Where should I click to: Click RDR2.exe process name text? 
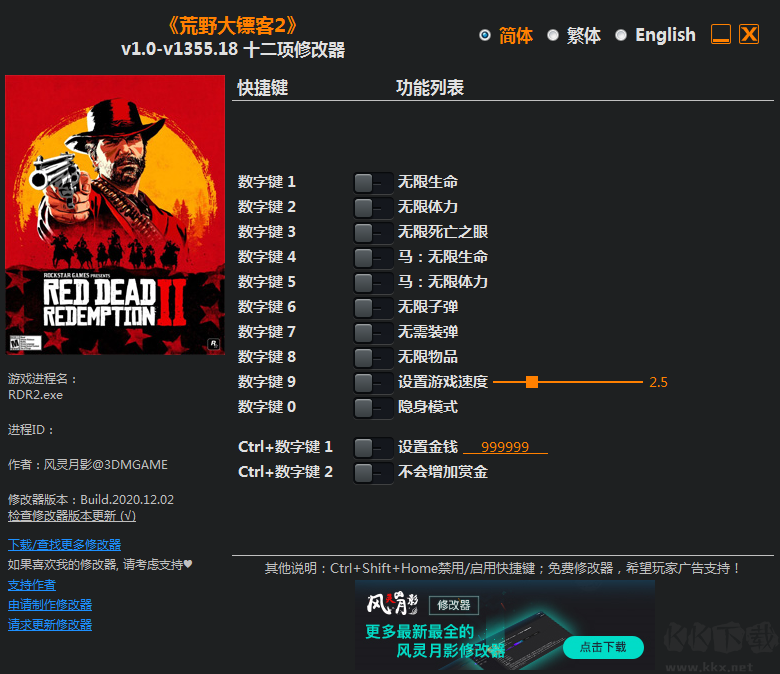click(35, 395)
